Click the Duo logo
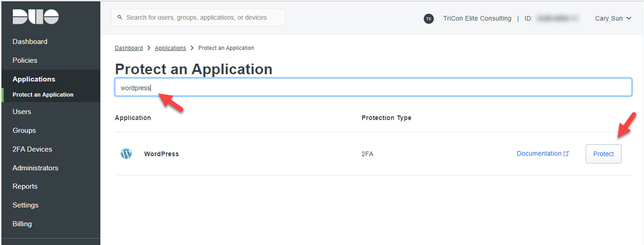644x245 pixels. pos(36,17)
